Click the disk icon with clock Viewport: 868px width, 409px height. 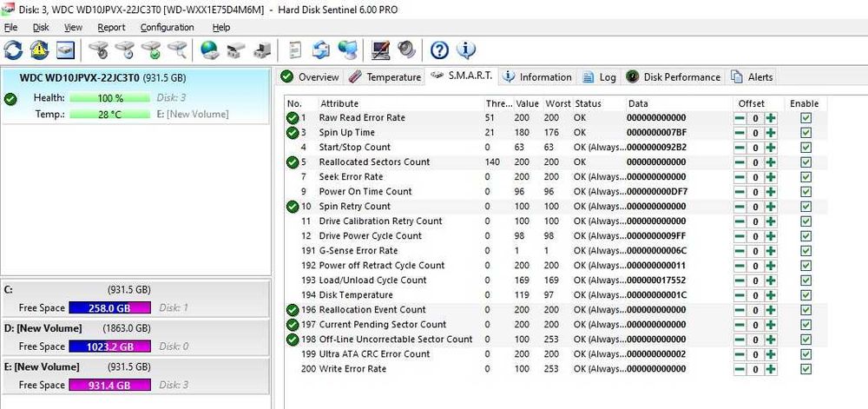(x=125, y=50)
